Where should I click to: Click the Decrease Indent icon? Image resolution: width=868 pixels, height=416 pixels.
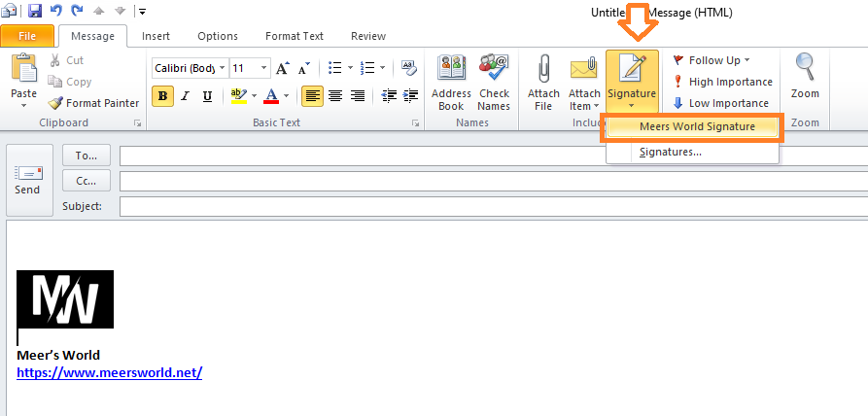click(389, 96)
